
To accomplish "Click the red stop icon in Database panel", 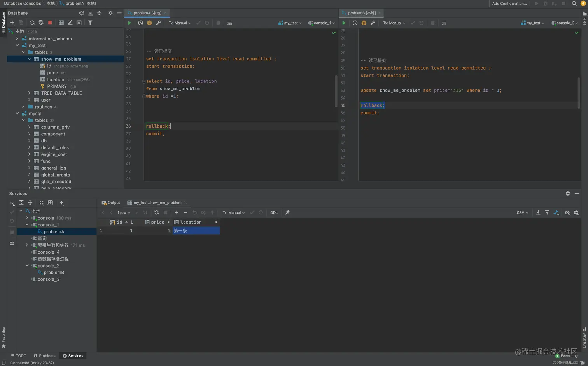I will pos(50,23).
